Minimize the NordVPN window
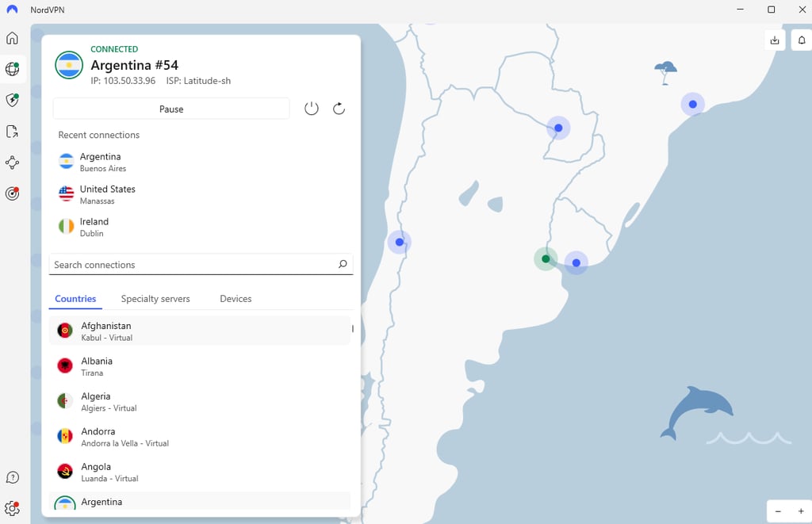812x524 pixels. (x=740, y=10)
